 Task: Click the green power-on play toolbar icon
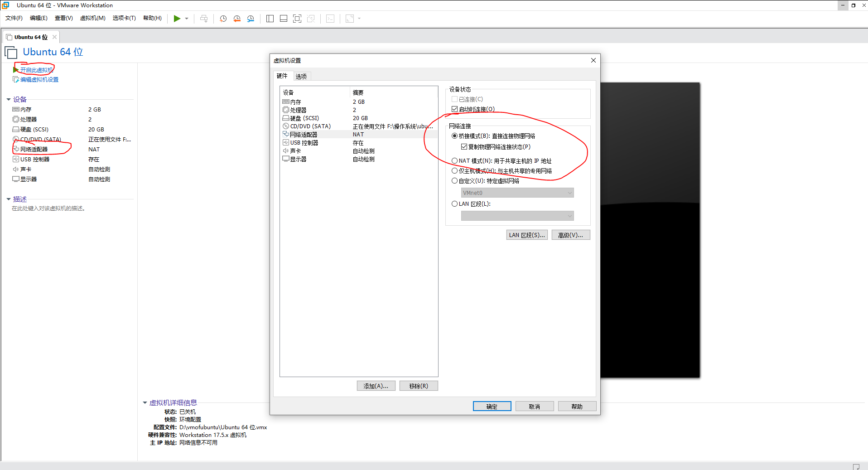[177, 19]
